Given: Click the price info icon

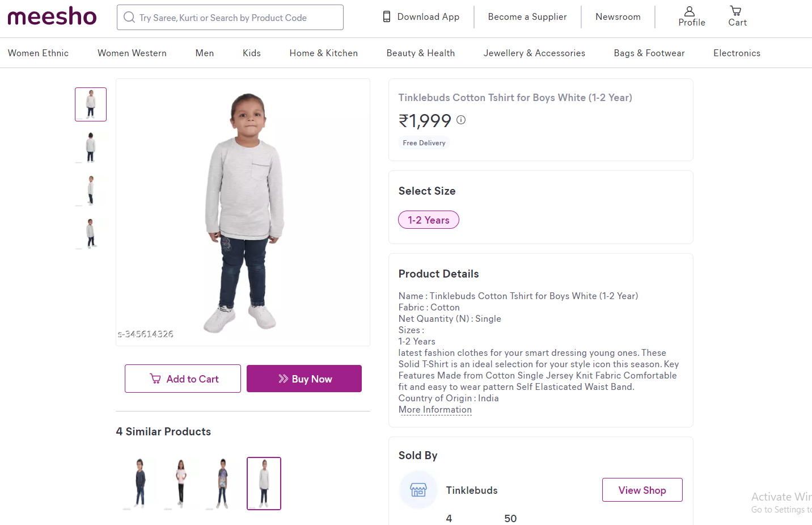Looking at the screenshot, I should (461, 120).
